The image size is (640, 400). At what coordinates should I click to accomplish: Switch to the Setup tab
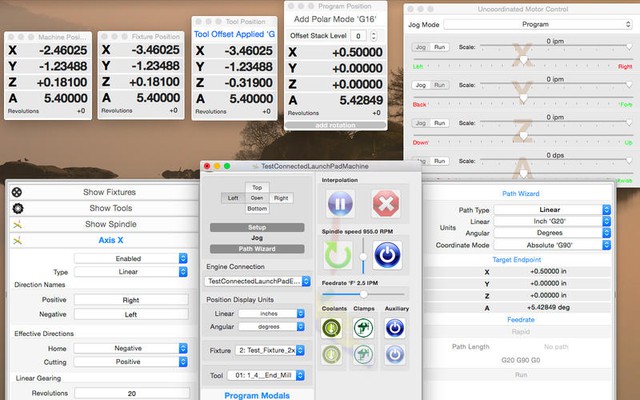click(257, 227)
